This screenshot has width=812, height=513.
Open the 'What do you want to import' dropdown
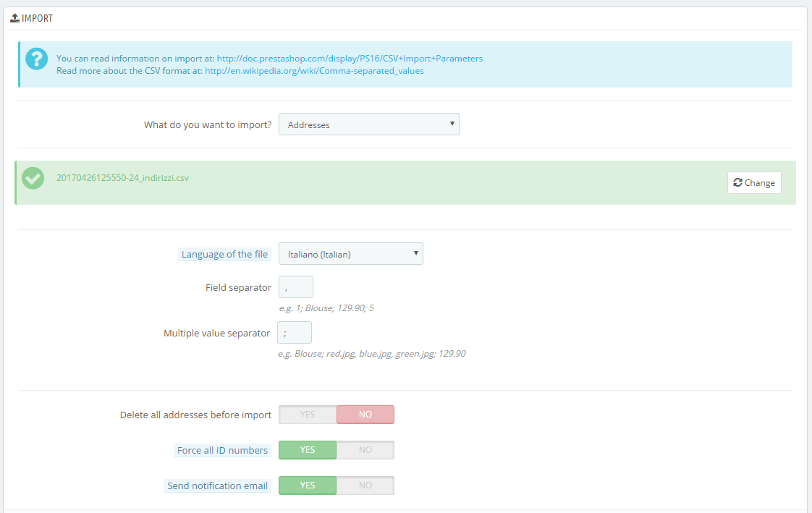click(x=368, y=124)
